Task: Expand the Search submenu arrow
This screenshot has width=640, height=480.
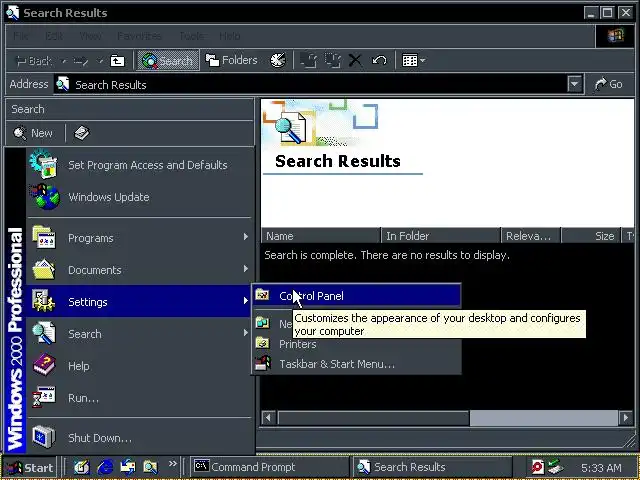Action: pyautogui.click(x=245, y=333)
